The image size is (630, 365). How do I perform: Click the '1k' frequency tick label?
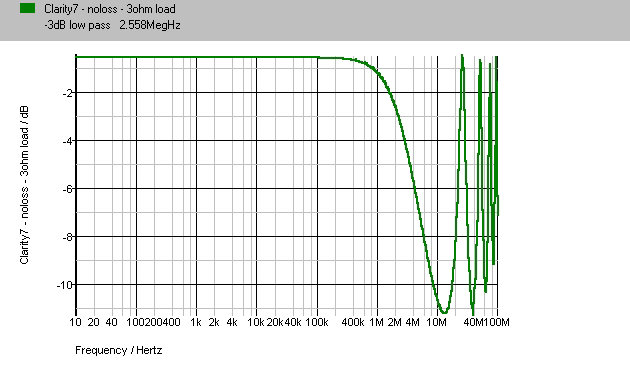pos(196,322)
